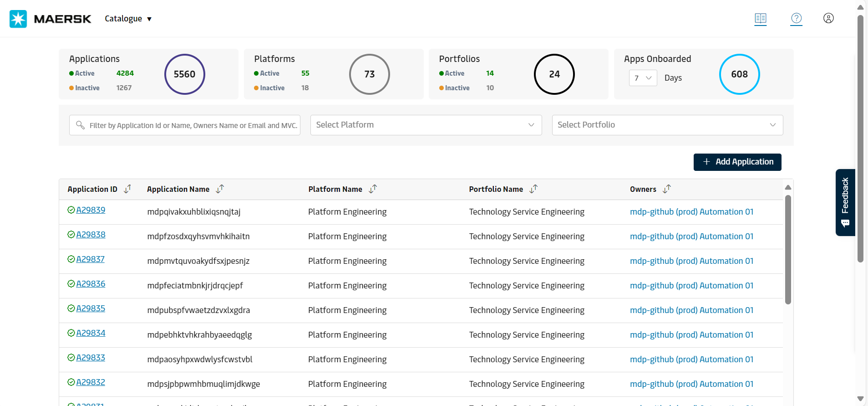Viewport: 868px width, 406px height.
Task: Sort by Application ID column
Action: [x=127, y=189]
